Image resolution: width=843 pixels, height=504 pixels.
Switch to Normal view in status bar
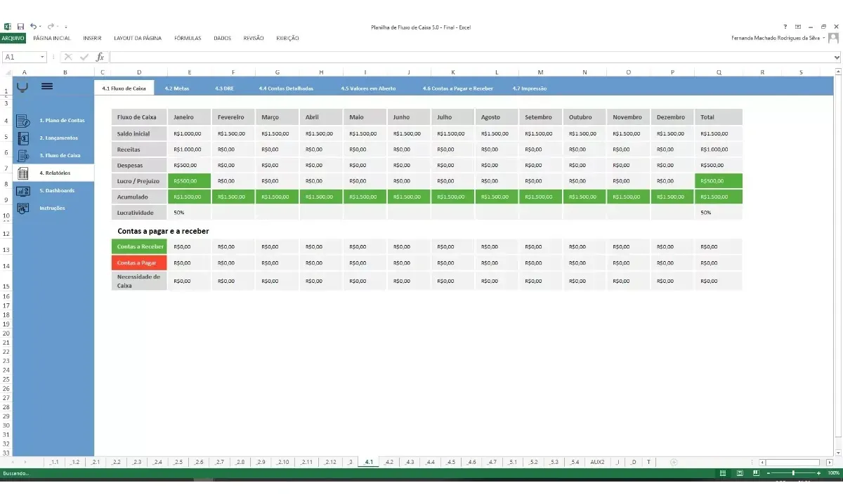[x=723, y=473]
